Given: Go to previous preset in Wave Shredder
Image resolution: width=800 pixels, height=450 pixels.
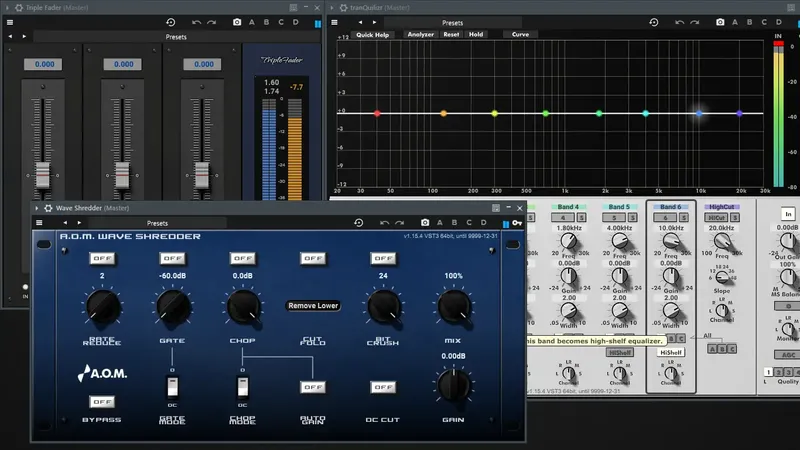Looking at the screenshot, I should pos(65,223).
